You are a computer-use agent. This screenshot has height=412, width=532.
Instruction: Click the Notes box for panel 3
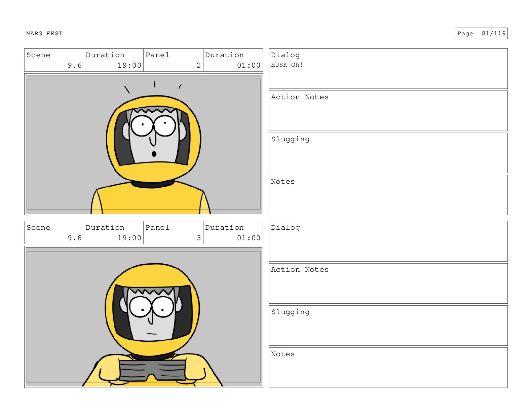pyautogui.click(x=388, y=368)
